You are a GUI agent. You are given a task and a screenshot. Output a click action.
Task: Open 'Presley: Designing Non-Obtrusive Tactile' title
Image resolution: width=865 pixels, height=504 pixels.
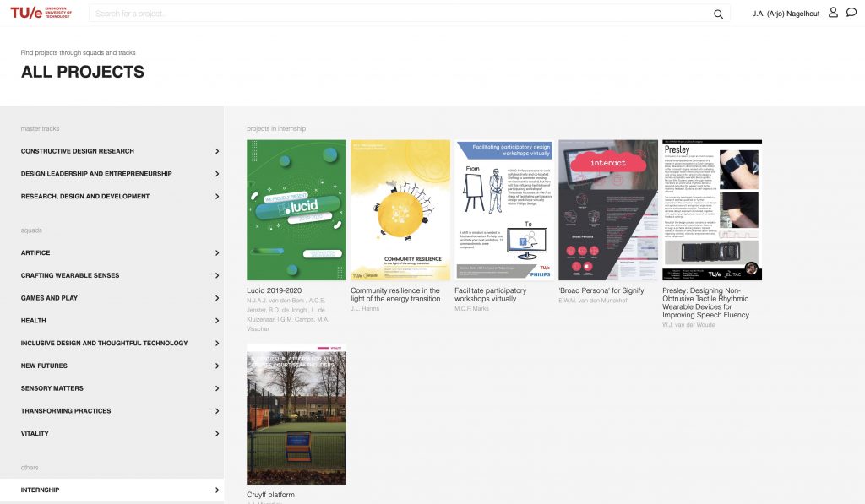click(x=705, y=303)
